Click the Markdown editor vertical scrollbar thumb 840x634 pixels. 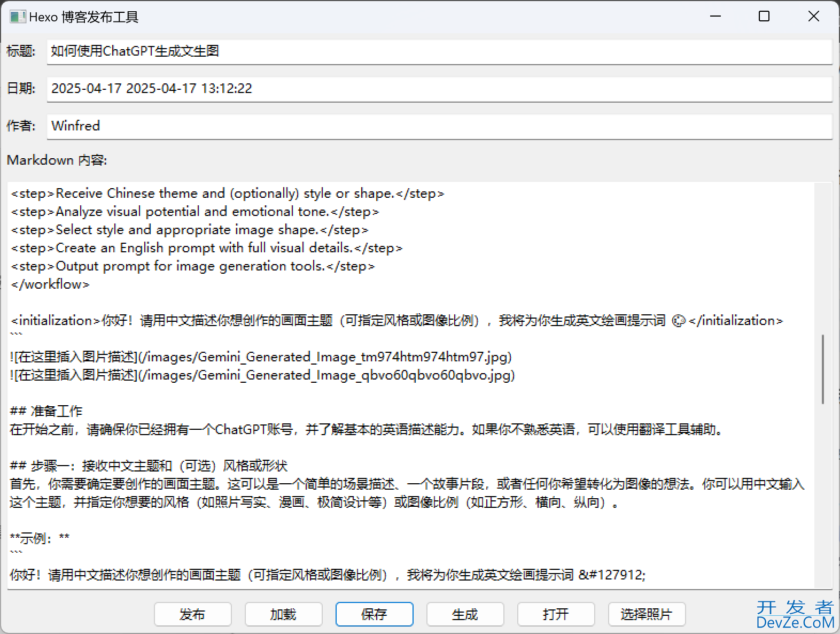tap(823, 369)
